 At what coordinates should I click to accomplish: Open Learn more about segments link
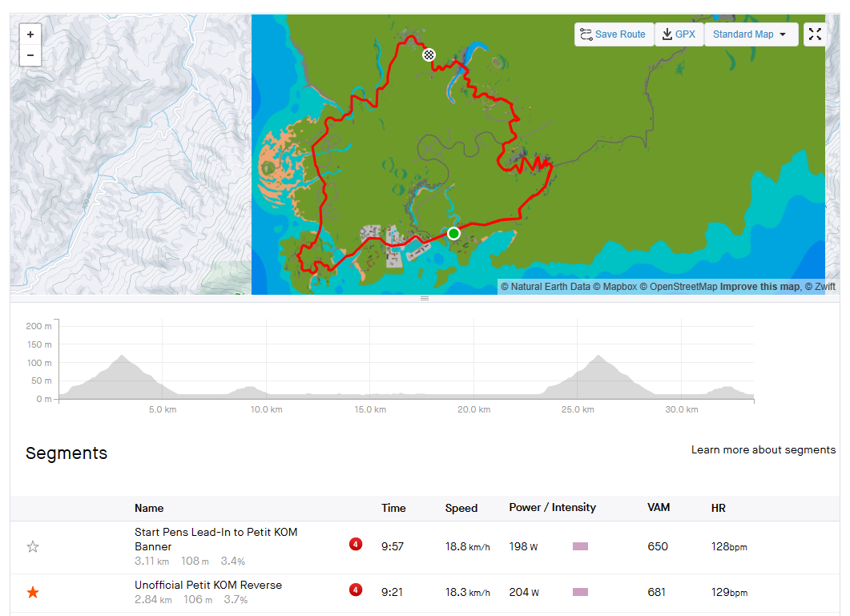click(x=763, y=449)
